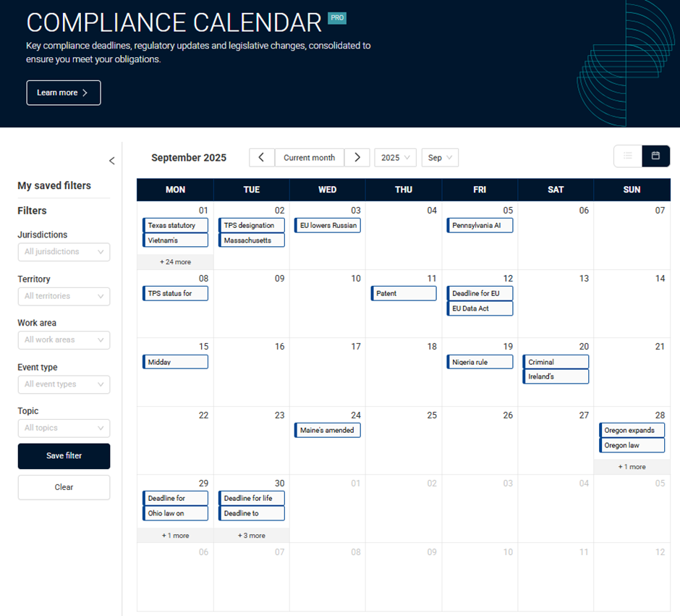
Task: Open the EU Data Act event
Action: 480,308
